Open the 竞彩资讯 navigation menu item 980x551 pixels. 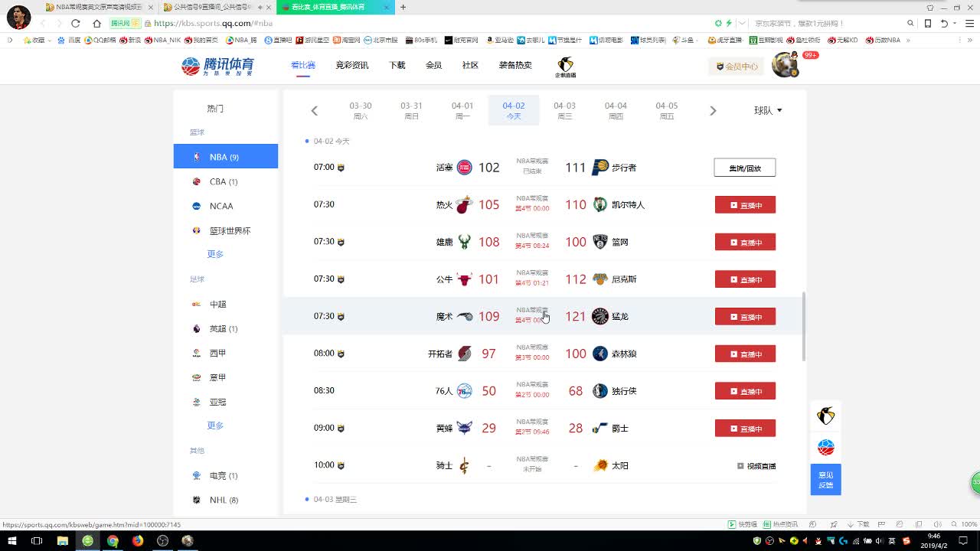[x=351, y=66]
